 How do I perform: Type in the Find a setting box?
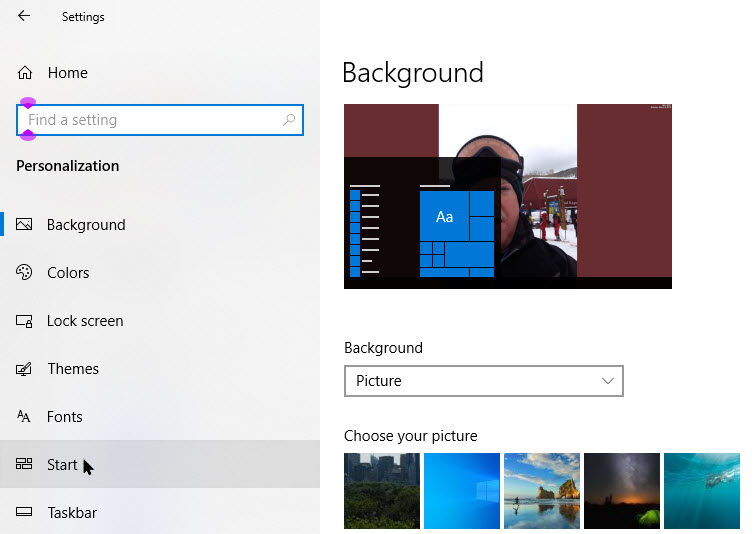[x=150, y=120]
